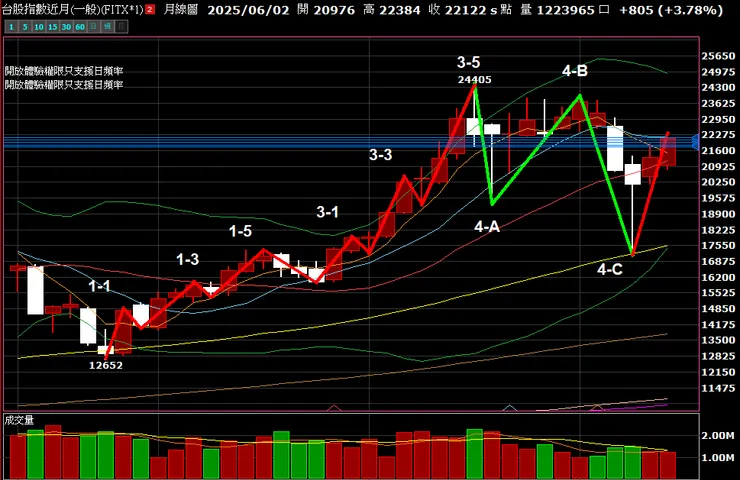Click the change value +805 (+3.78%)
This screenshot has height=480, width=740.
click(671, 10)
